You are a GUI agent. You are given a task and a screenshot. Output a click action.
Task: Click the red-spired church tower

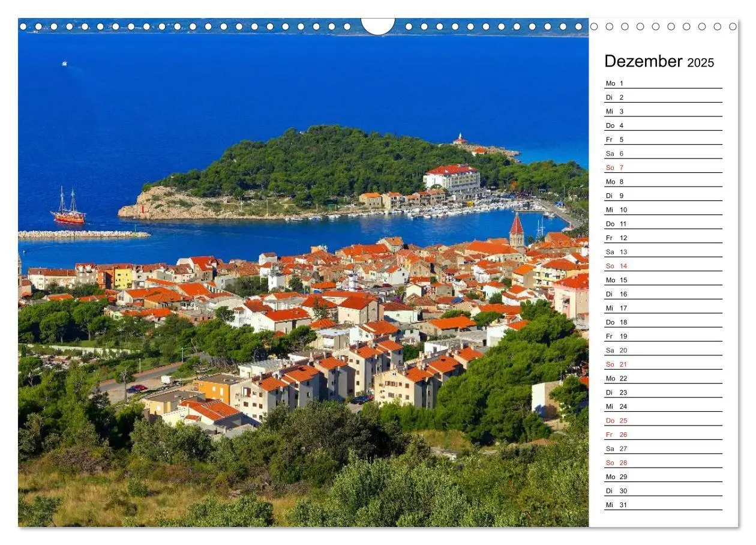(x=517, y=231)
